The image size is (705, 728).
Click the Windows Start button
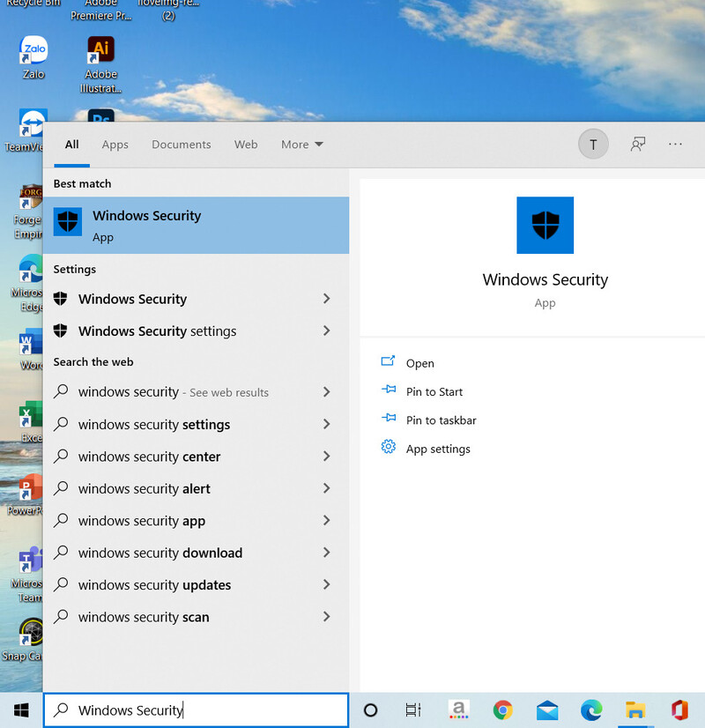21,709
